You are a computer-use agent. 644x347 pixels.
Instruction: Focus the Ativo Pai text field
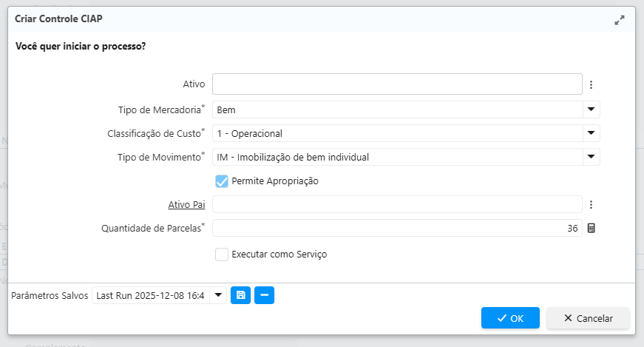pos(397,205)
